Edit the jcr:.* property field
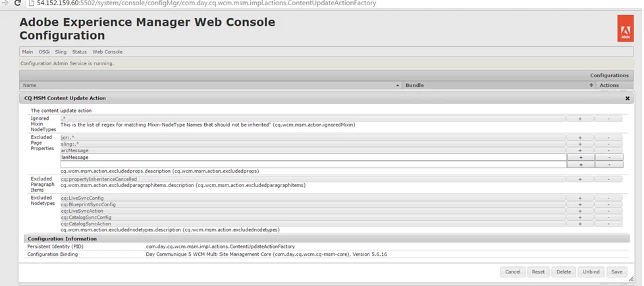644x286 pixels. (313, 138)
